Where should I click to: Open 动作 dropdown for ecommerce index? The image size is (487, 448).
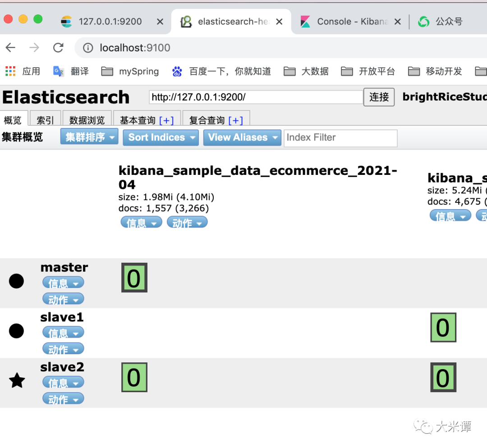(187, 222)
